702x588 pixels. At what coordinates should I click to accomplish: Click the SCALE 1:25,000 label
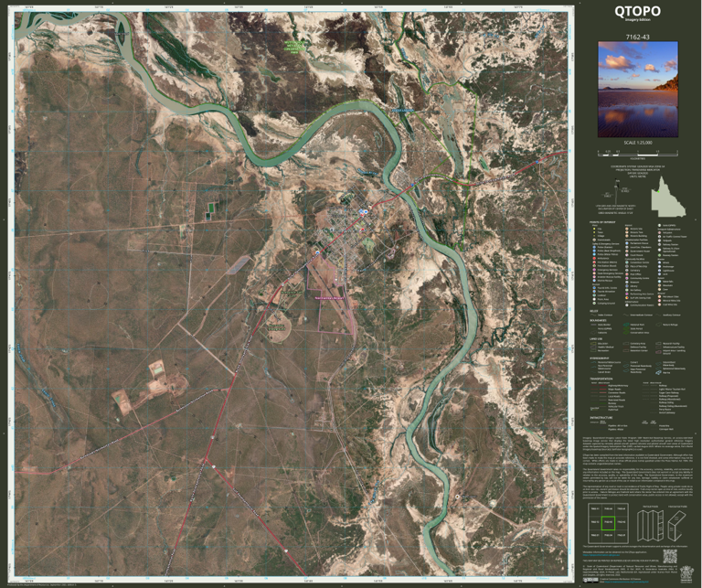click(638, 143)
